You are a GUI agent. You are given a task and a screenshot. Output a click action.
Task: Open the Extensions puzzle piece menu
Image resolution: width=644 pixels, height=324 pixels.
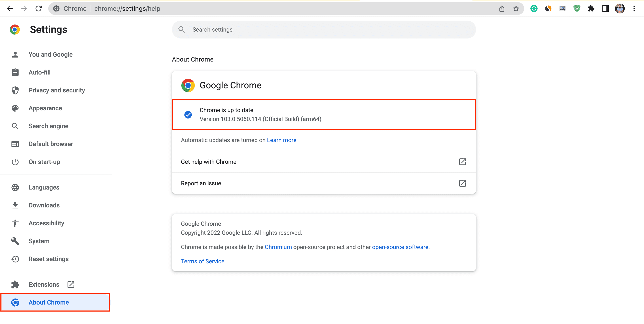coord(591,9)
